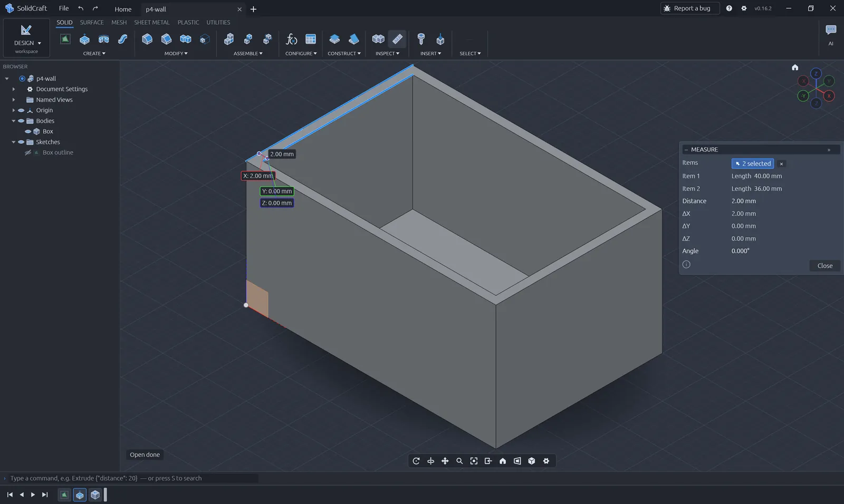This screenshot has width=844, height=504.
Task: Switch to the SHEET METAL tab
Action: click(x=152, y=22)
